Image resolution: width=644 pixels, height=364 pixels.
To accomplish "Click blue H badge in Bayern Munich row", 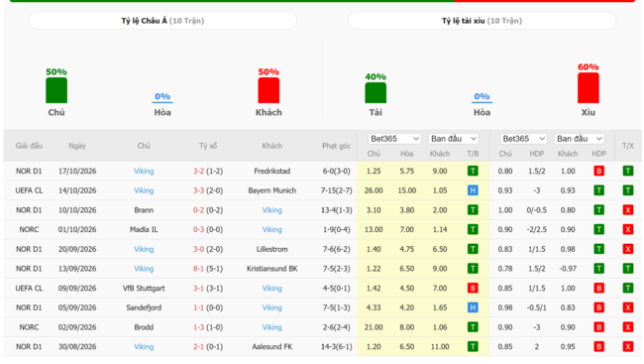I will click(x=473, y=190).
